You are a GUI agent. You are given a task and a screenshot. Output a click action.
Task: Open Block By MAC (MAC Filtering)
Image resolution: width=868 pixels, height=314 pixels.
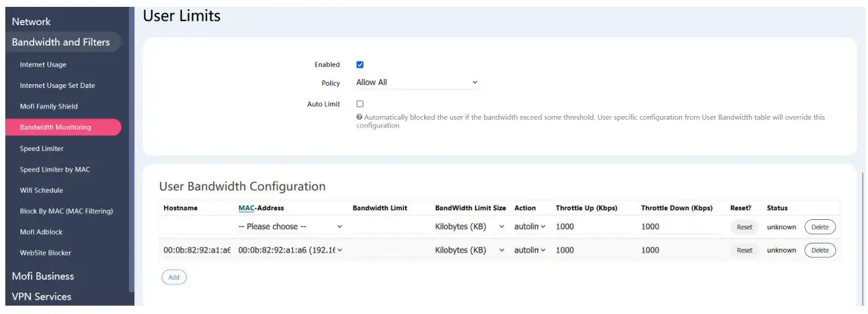pos(67,211)
